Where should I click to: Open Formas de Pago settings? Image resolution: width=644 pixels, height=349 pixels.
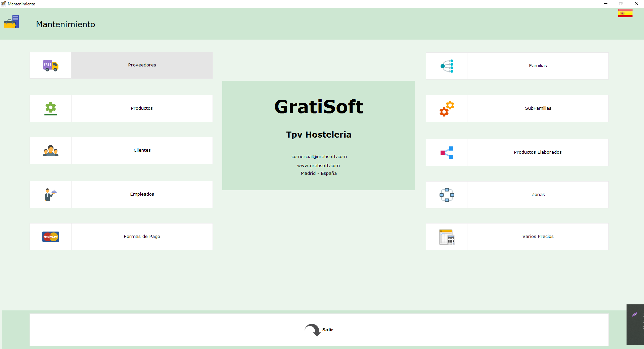click(142, 237)
